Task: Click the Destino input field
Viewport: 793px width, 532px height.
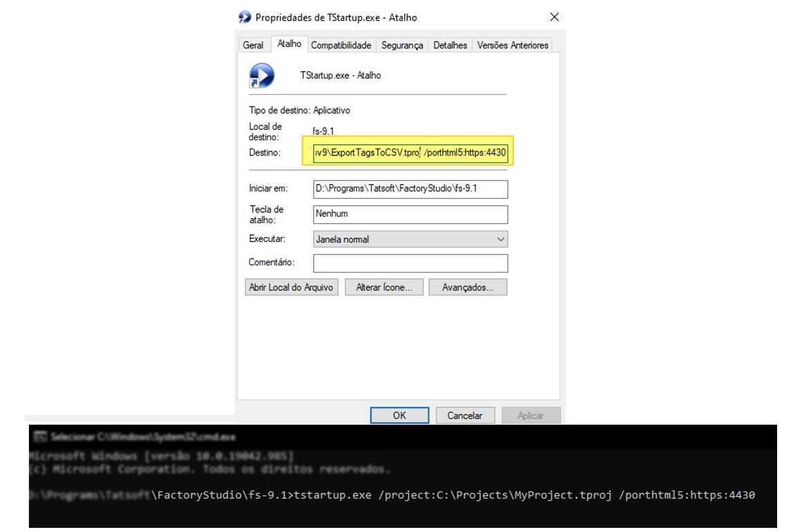Action: tap(410, 152)
